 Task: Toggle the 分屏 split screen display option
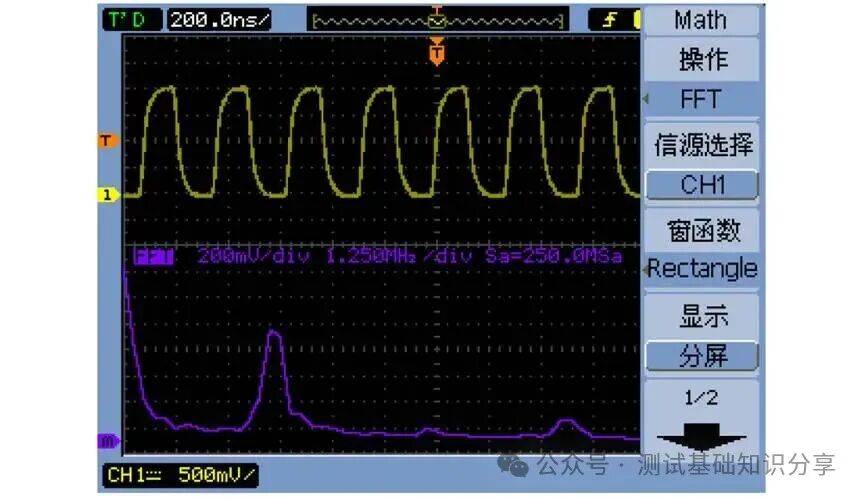(702, 355)
